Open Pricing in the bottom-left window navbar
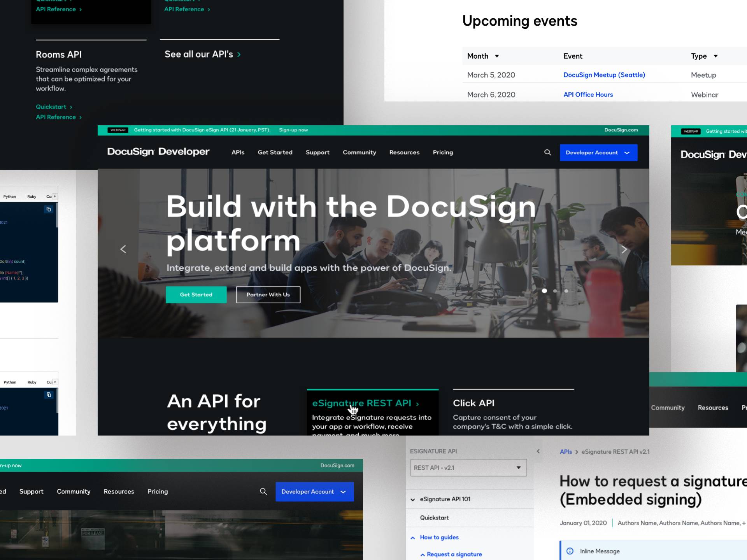747x560 pixels. [158, 492]
